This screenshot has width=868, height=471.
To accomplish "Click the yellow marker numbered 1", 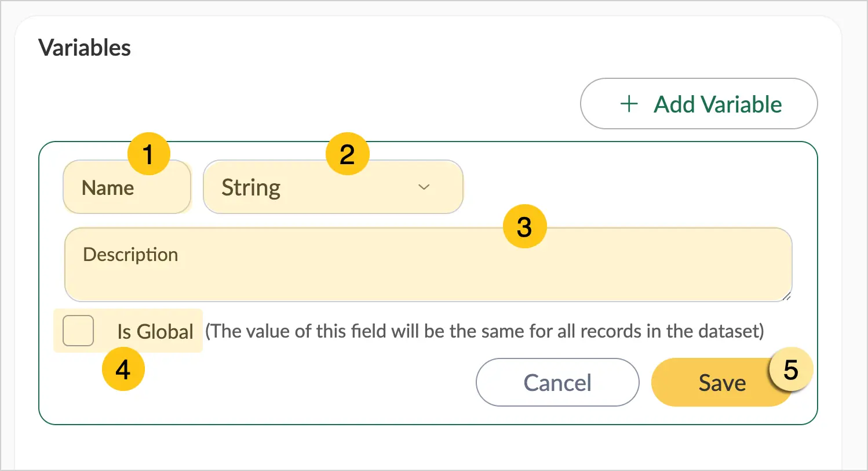I will [x=149, y=155].
